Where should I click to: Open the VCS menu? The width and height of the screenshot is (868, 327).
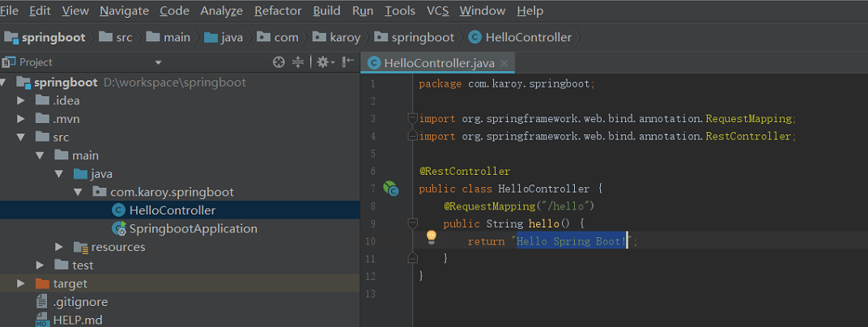click(x=437, y=11)
